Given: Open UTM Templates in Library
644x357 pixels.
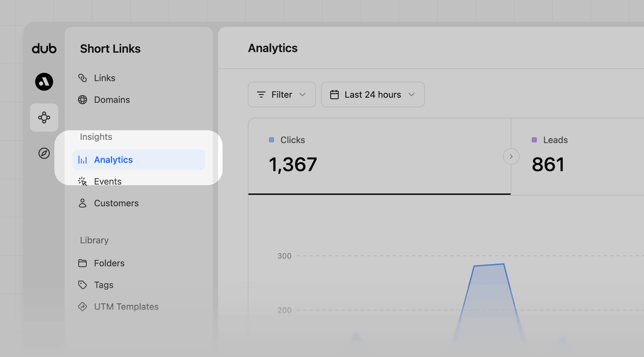Looking at the screenshot, I should [138, 307].
